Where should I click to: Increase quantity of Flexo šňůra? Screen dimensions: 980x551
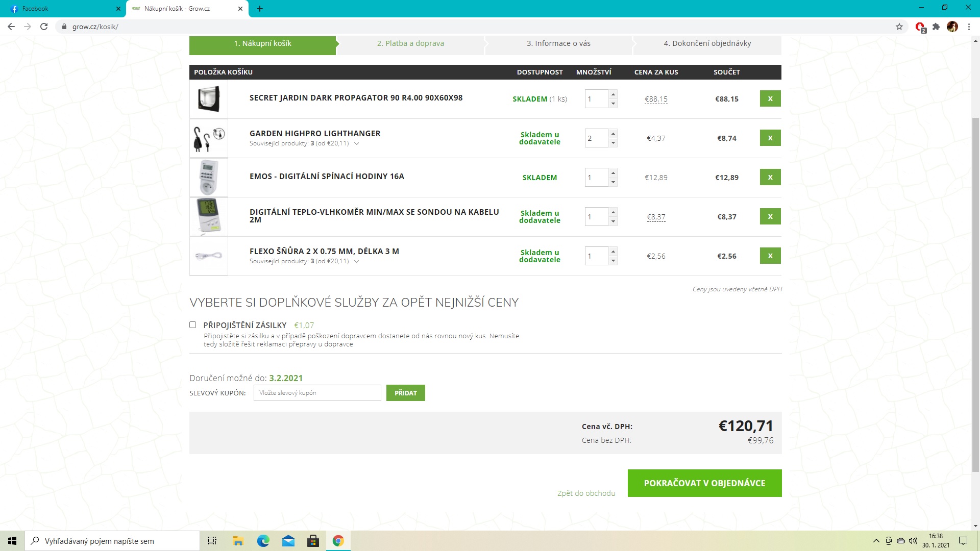(x=613, y=252)
